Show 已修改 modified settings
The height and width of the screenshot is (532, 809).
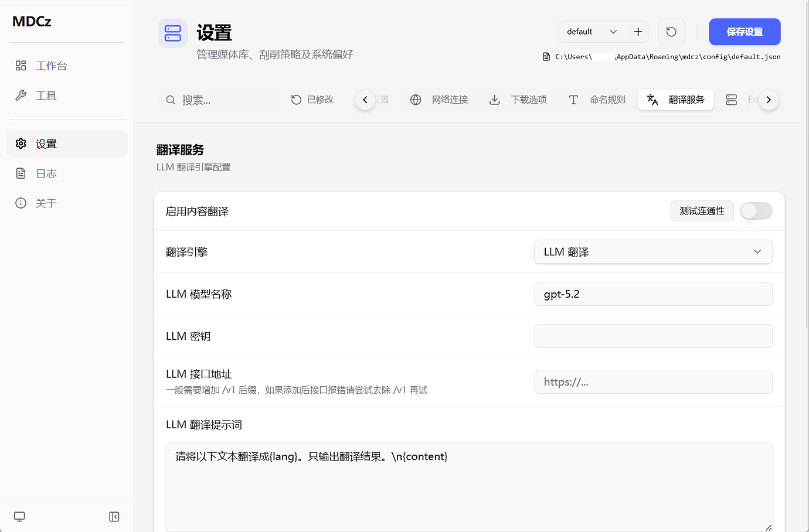(x=313, y=100)
